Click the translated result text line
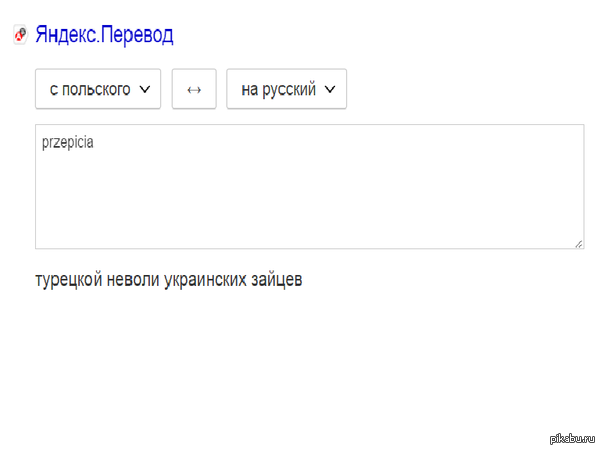This screenshot has height=450, width=600. [168, 279]
